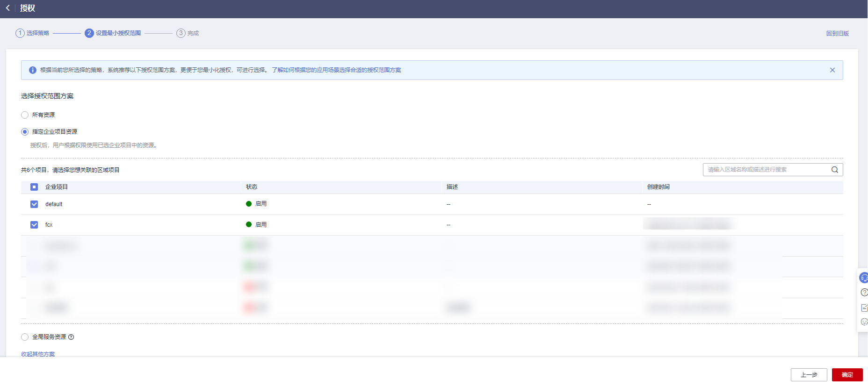Click the fcx project name

(x=49, y=225)
